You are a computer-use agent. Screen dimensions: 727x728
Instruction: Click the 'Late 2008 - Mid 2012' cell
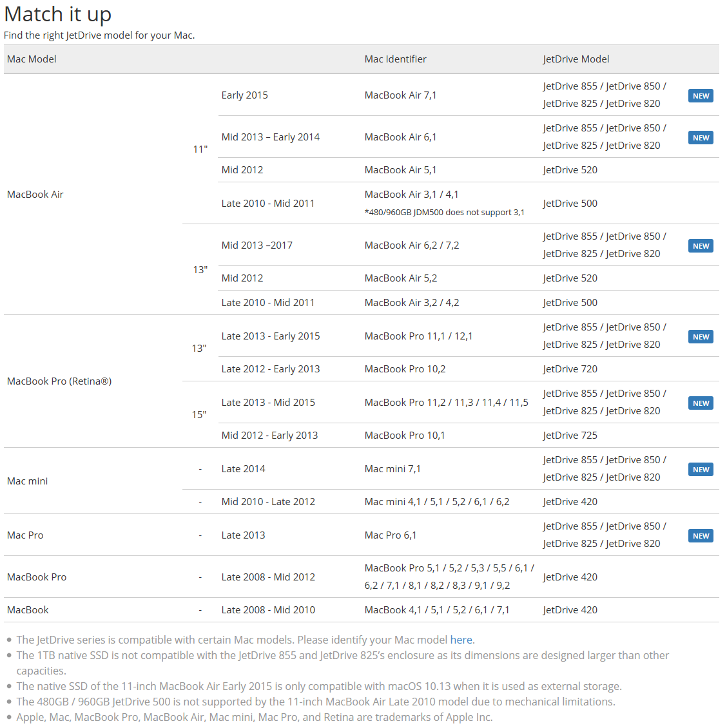coord(269,577)
